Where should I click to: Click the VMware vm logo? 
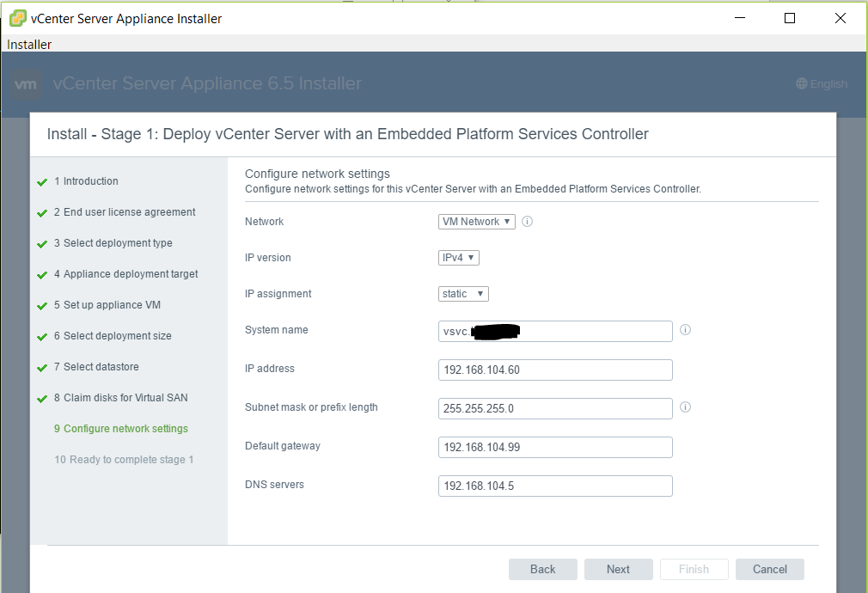[26, 84]
